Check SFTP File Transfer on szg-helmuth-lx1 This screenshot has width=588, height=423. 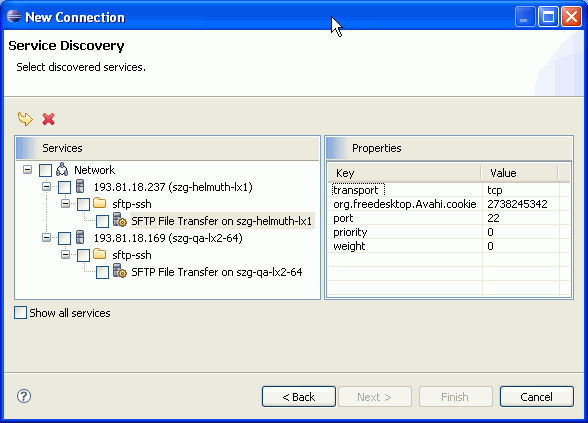tap(102, 221)
